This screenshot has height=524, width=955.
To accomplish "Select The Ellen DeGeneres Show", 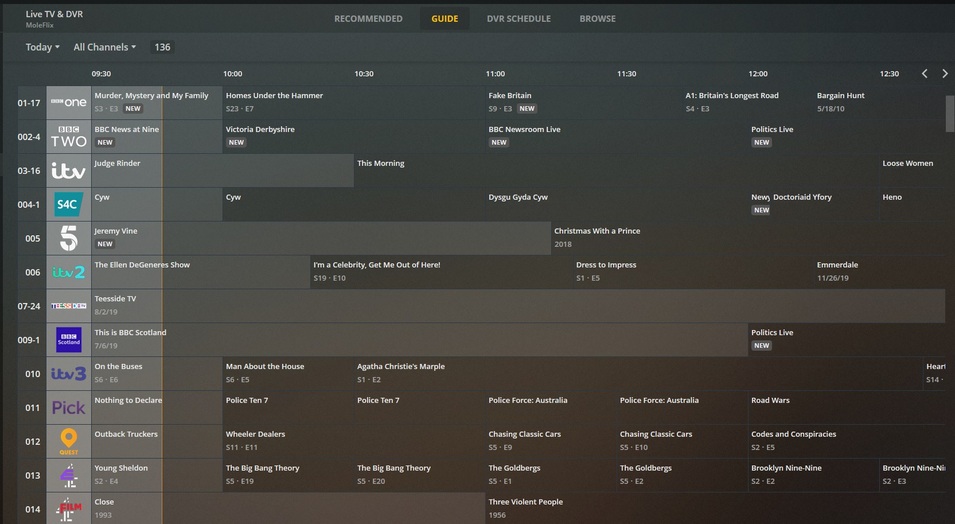I will [x=200, y=272].
